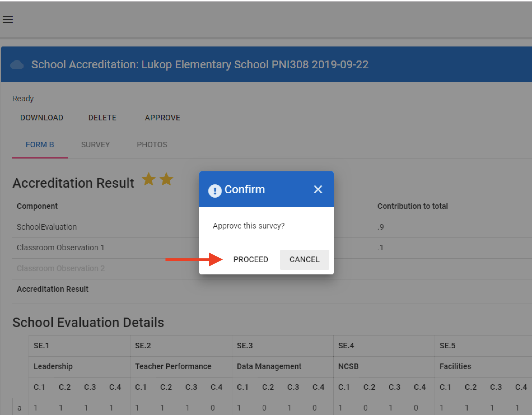Close the Confirm dialog with the X

click(318, 190)
